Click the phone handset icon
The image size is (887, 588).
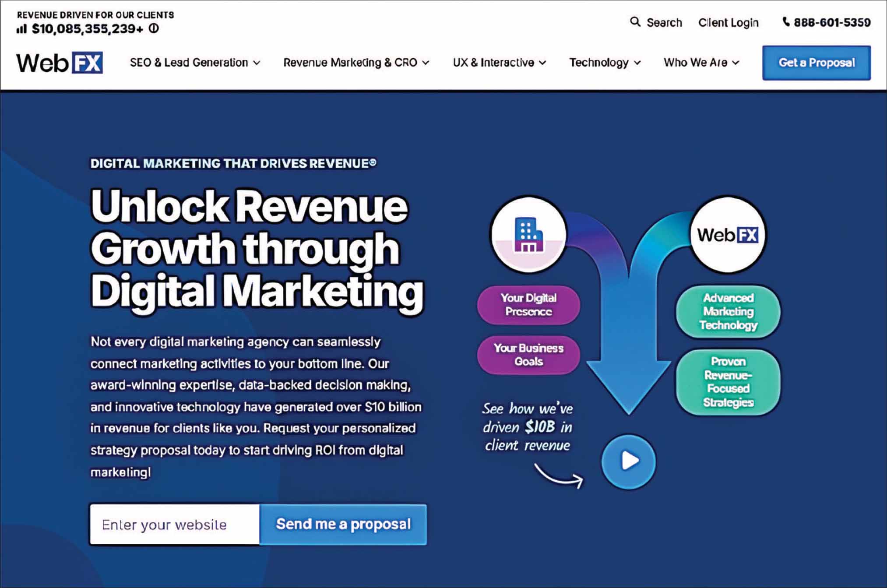pyautogui.click(x=786, y=22)
